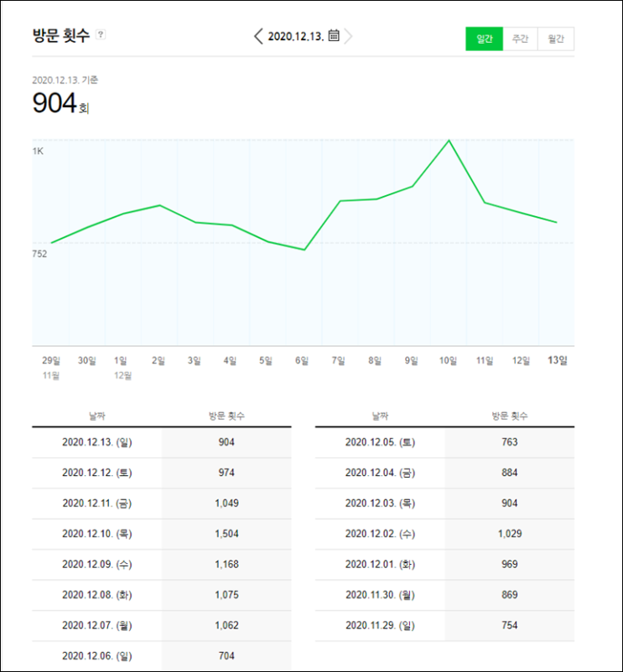Select the 2020.12.06. (일) date cell

pos(97,656)
